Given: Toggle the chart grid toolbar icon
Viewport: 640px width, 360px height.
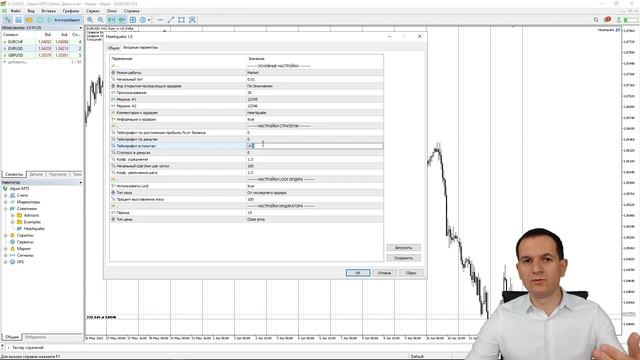Looking at the screenshot, I should [133, 20].
